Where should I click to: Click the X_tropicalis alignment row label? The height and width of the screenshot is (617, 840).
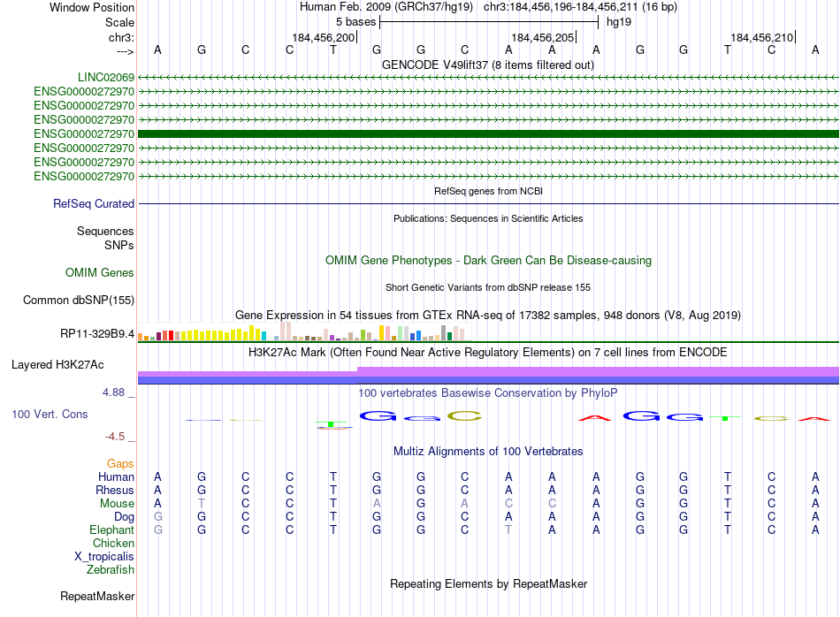[104, 557]
